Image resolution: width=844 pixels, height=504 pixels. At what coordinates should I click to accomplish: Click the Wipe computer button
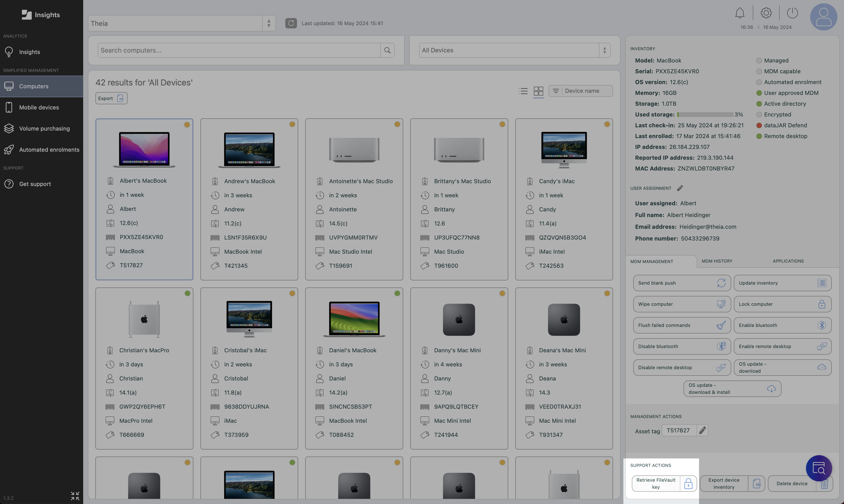(682, 304)
